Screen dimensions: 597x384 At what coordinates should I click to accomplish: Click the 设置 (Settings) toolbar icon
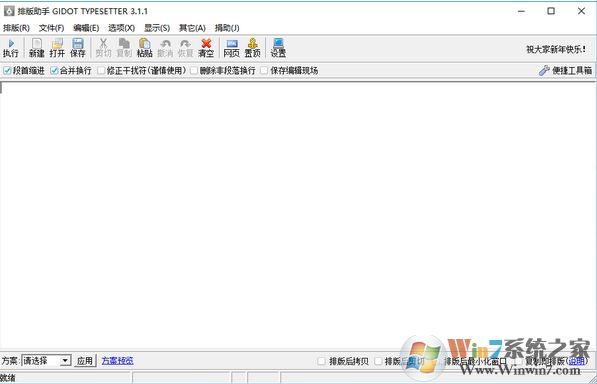tap(278, 43)
